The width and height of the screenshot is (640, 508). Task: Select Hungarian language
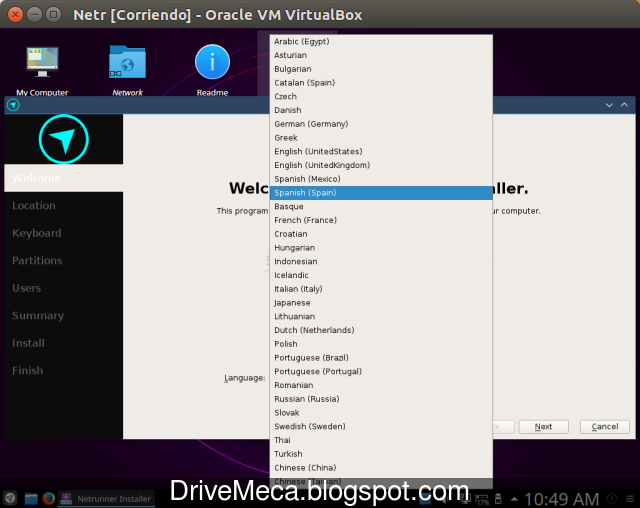pyautogui.click(x=381, y=248)
